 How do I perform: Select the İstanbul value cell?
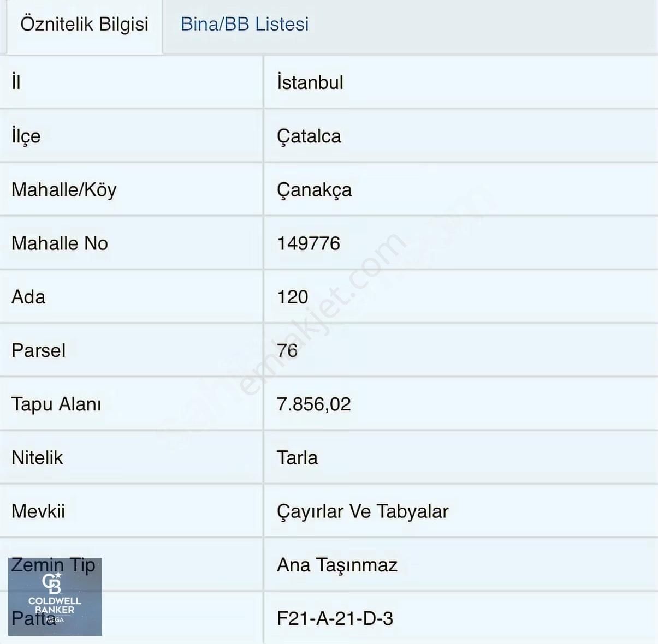[x=309, y=83]
